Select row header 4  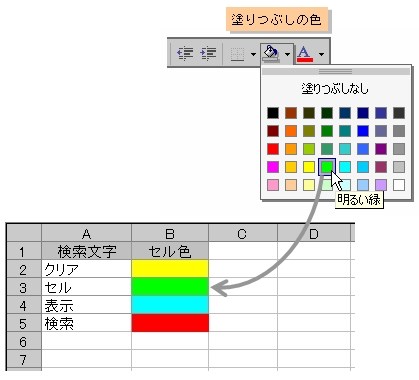pos(24,305)
